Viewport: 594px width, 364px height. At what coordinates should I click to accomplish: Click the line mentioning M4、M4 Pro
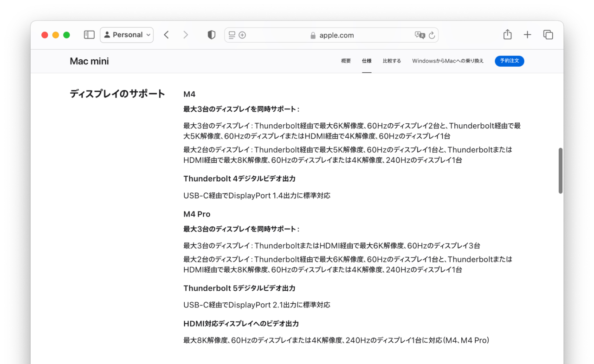coord(336,340)
